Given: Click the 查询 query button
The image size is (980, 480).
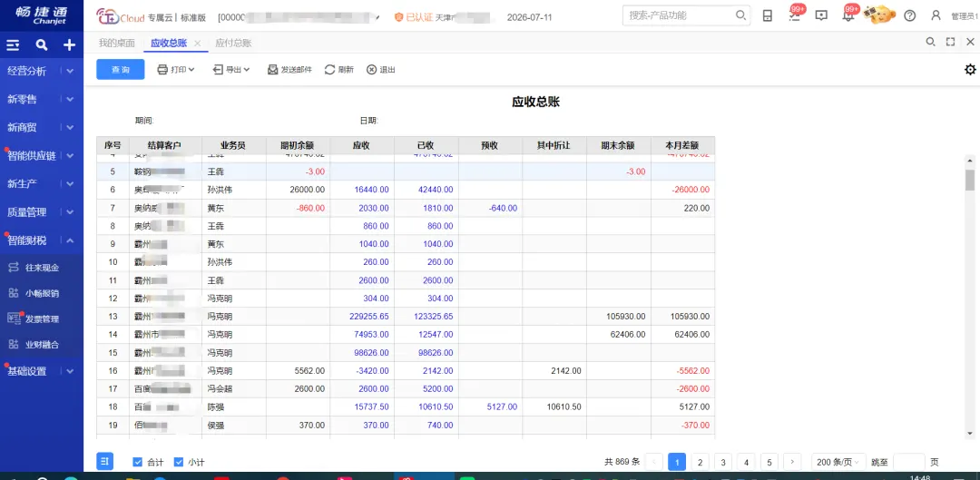Looking at the screenshot, I should click(121, 69).
